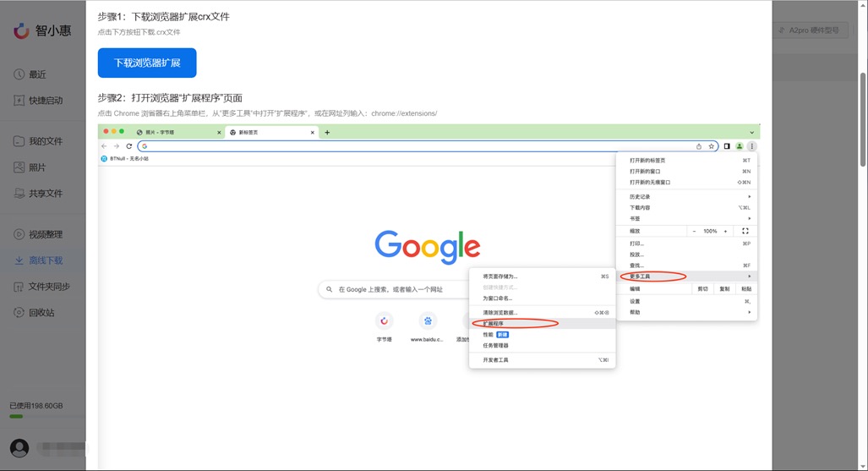This screenshot has width=868, height=471.
Task: Click the 步骤2 打开浏览器扩展程序 heading
Action: pyautogui.click(x=170, y=98)
